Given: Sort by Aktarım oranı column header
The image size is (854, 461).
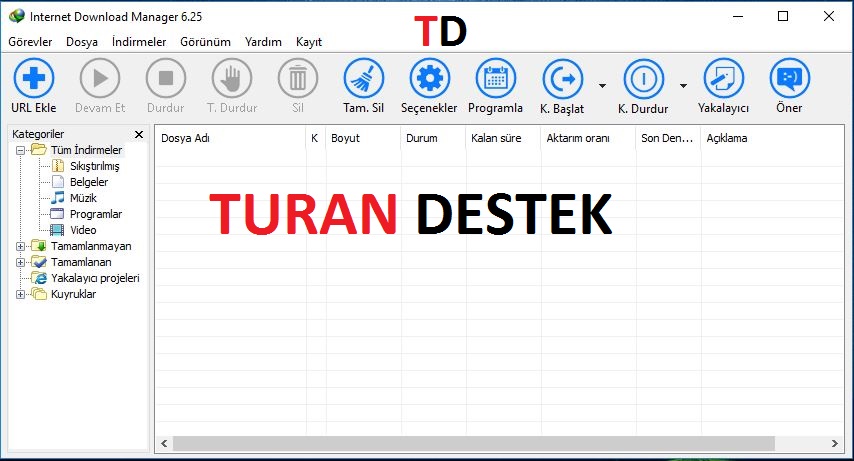Looking at the screenshot, I should (588, 138).
